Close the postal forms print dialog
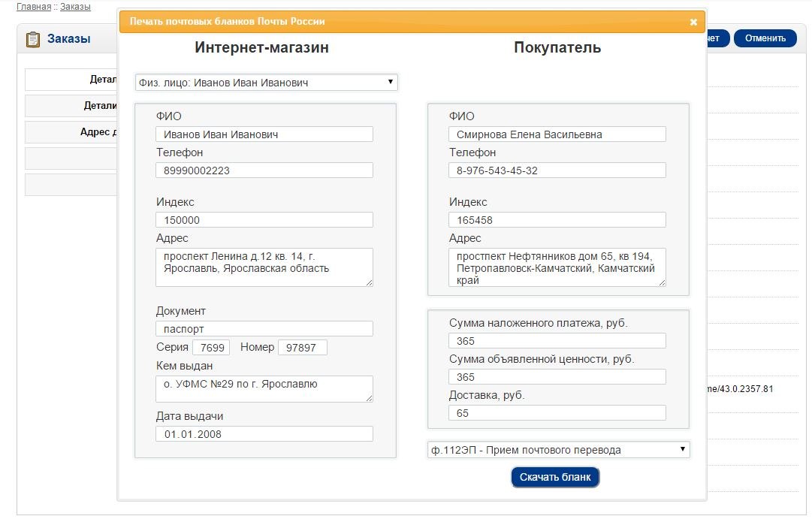The width and height of the screenshot is (812, 522). click(x=693, y=22)
